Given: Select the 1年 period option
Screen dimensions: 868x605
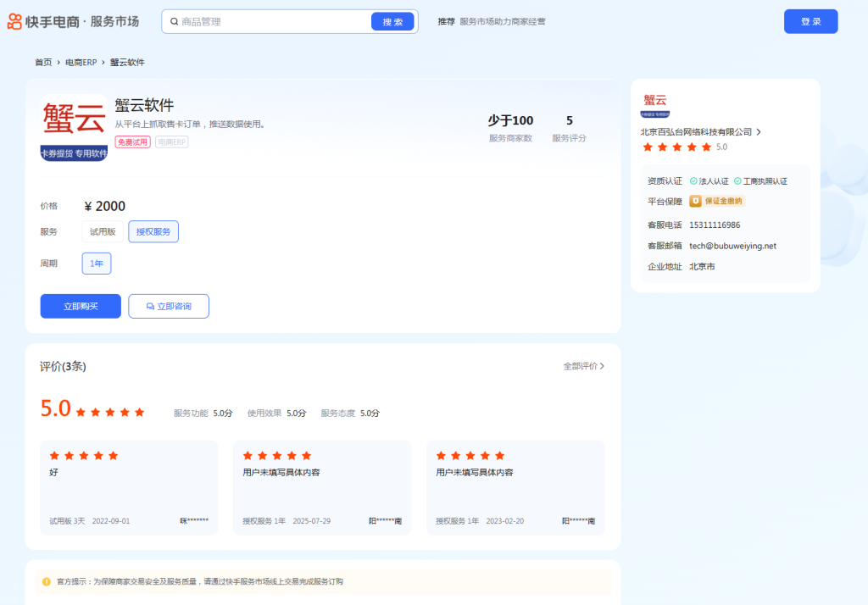Looking at the screenshot, I should 97,264.
